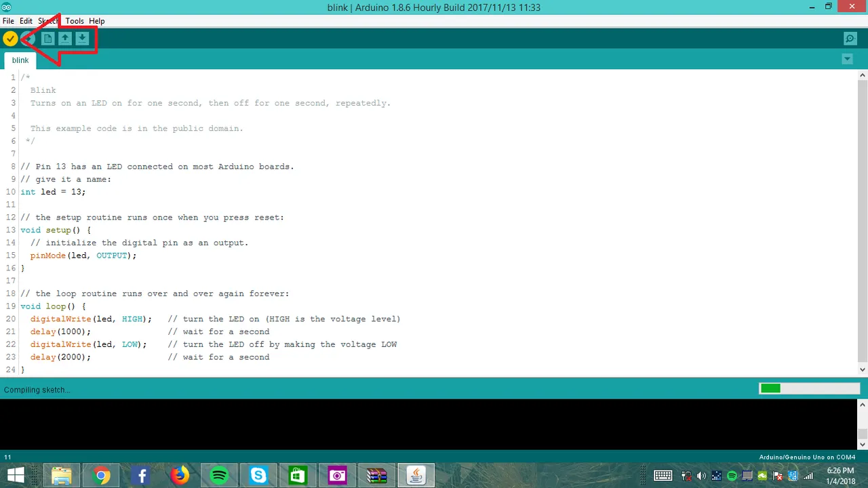Click the Verify checkmark button
Image resolution: width=868 pixels, height=488 pixels.
(10, 39)
